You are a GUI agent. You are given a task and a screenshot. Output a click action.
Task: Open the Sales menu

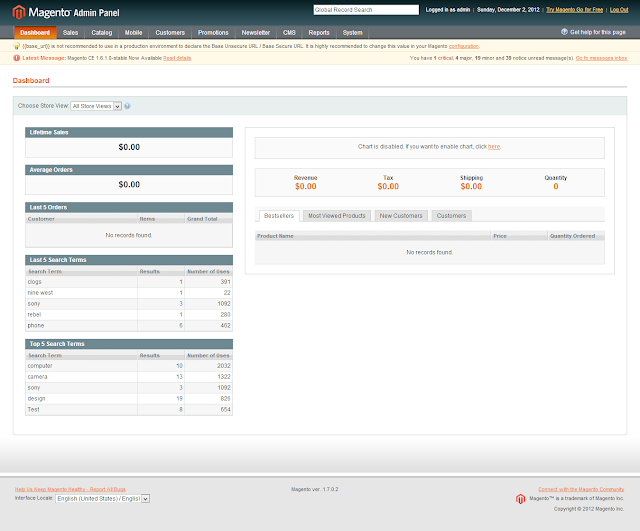[70, 33]
